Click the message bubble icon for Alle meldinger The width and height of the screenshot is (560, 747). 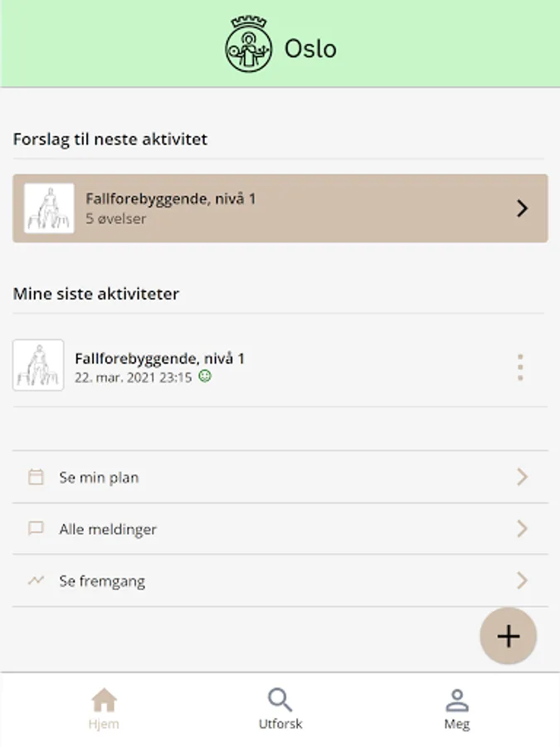pos(36,529)
